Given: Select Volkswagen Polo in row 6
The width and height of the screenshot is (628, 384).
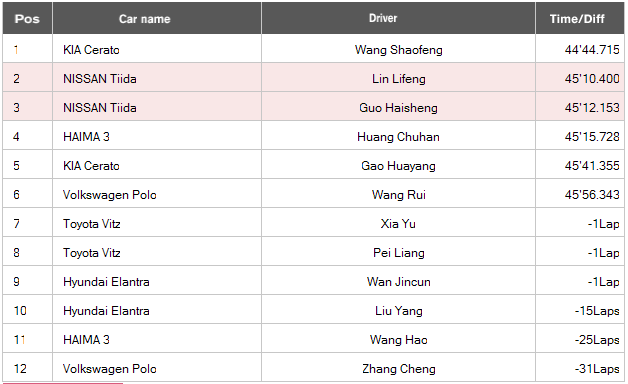Looking at the screenshot, I should [109, 195].
